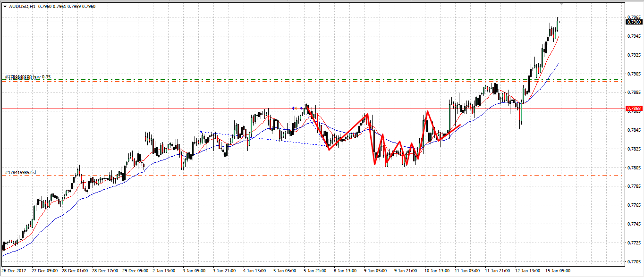Open the chart menu arrow beside AUDUSD,H1
The image size is (644, 277).
click(x=4, y=6)
